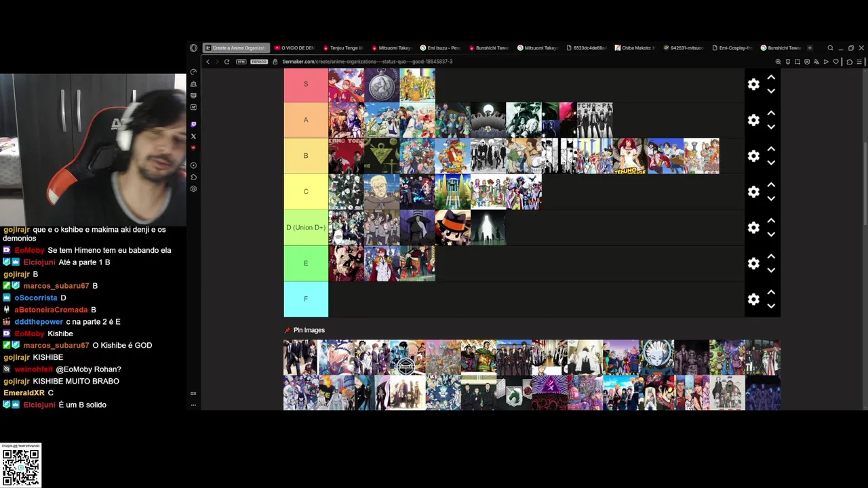
Task: Toggle the VPN badge in address bar
Action: 241,62
